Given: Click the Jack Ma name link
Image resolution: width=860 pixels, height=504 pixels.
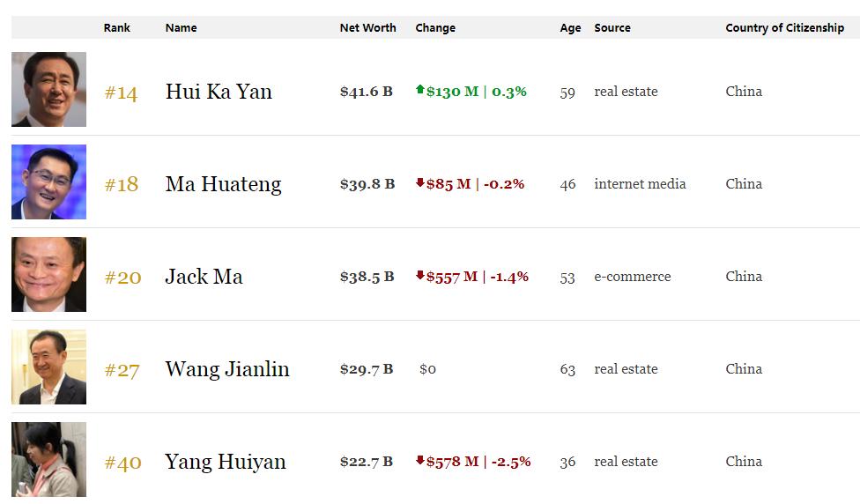Looking at the screenshot, I should tap(204, 277).
